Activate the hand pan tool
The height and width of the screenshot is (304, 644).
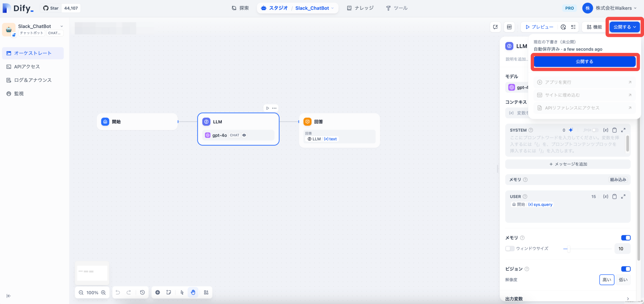pos(193,292)
